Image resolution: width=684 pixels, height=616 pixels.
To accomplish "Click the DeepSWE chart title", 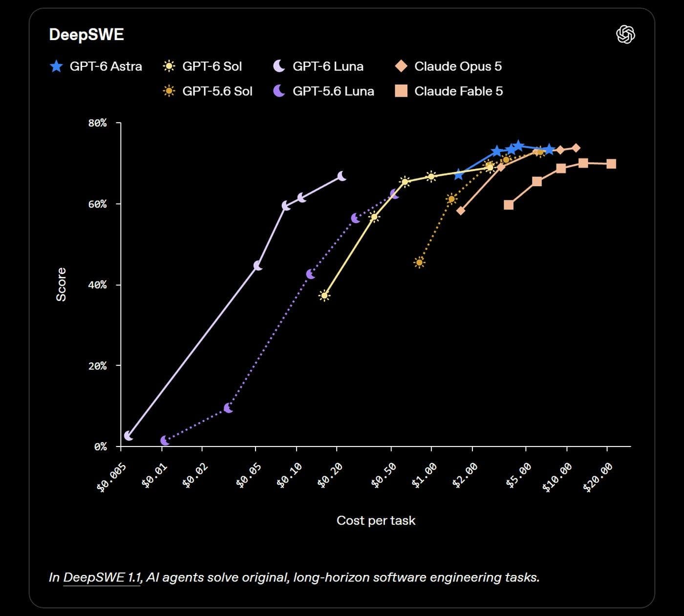I will 86,35.
